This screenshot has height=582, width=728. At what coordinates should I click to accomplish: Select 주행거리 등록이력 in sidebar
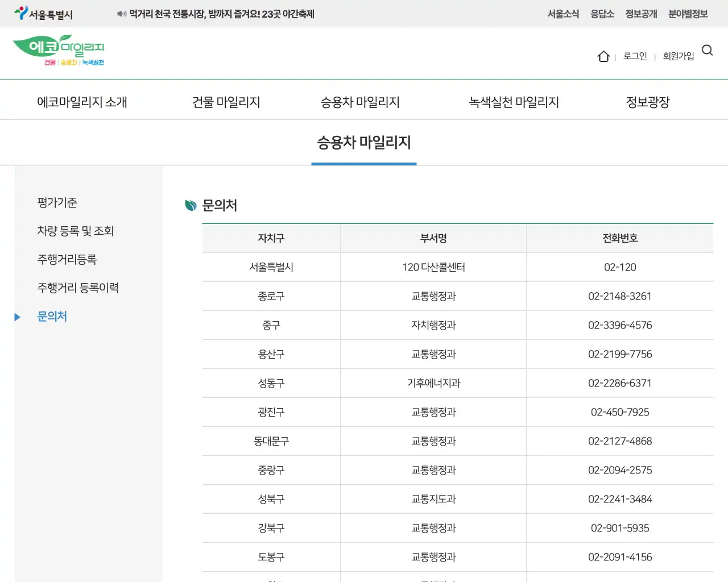78,288
